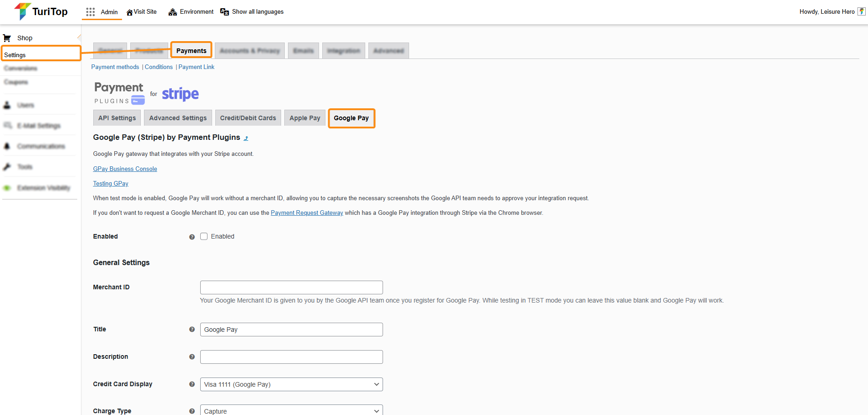Open the Credit/Debit Cards tab
This screenshot has height=415, width=868.
(248, 118)
